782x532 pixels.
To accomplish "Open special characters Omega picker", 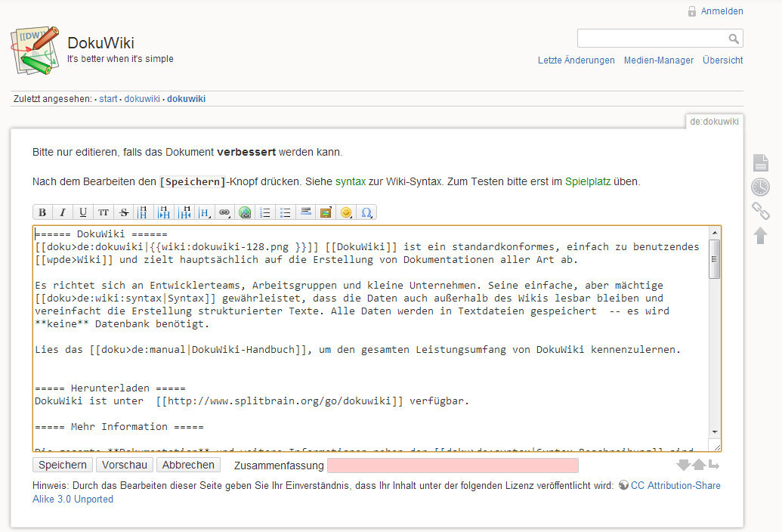I will (x=366, y=212).
